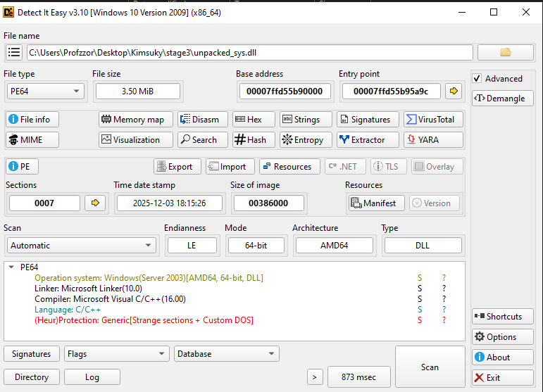Click the Size of image field
The image size is (543, 392).
[x=268, y=203]
